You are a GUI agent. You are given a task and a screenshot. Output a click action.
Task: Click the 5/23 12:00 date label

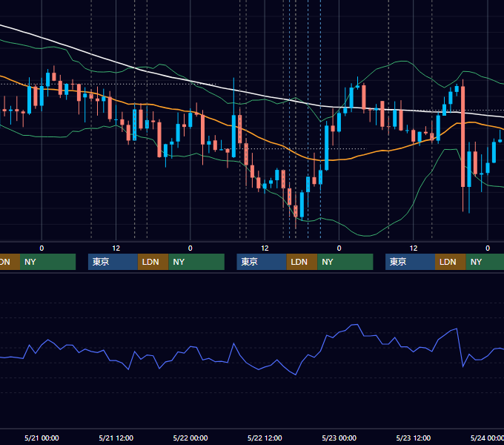(414, 438)
